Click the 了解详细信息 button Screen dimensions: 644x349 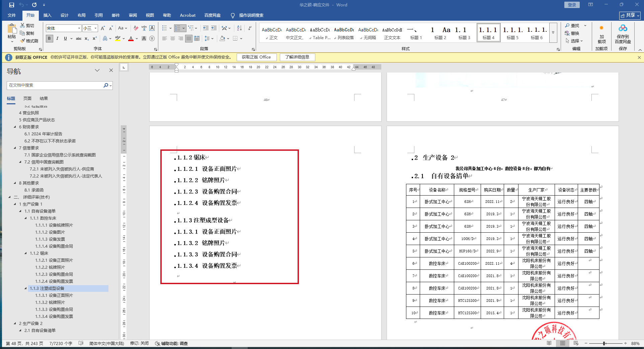297,57
